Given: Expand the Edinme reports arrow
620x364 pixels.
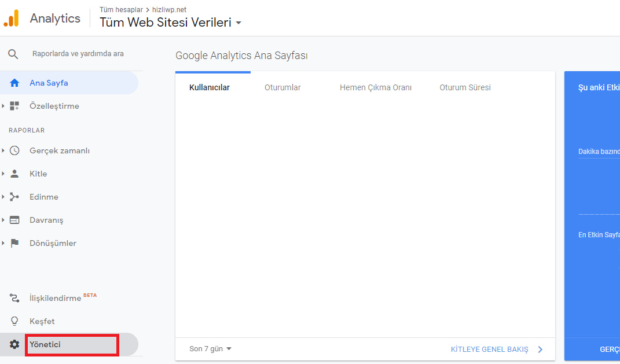Looking at the screenshot, I should (3, 197).
